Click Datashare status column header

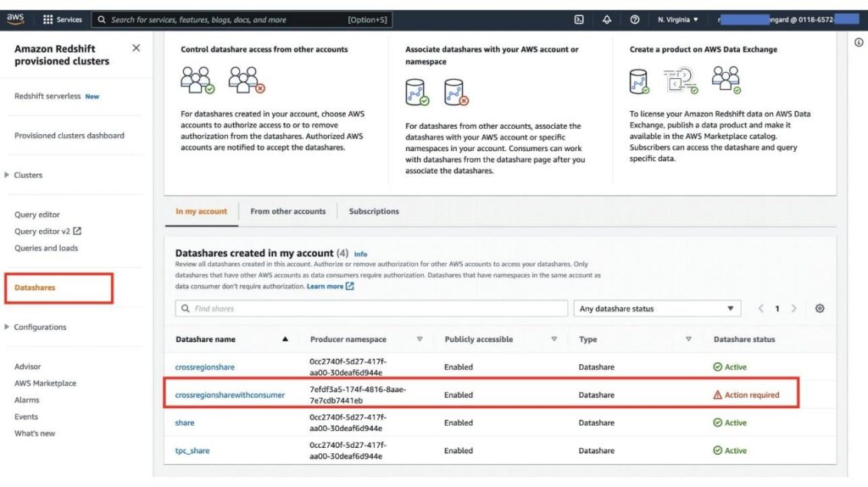click(x=744, y=339)
